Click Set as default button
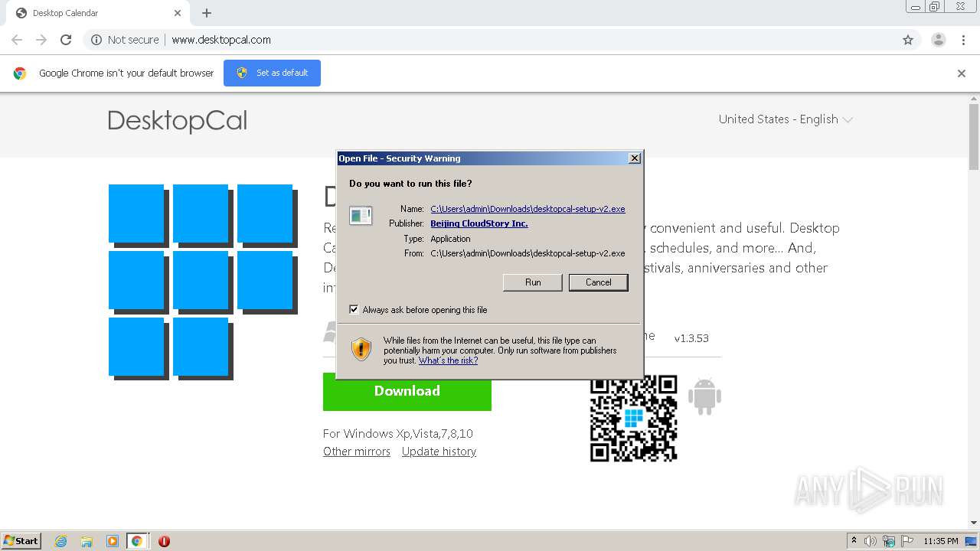Viewport: 980px width, 551px height. [272, 73]
